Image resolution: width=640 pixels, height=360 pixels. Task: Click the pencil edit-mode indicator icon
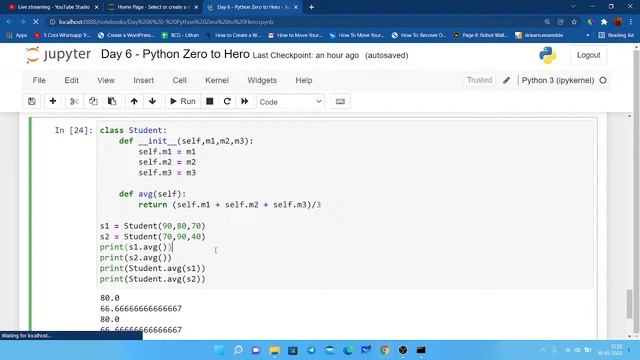[x=507, y=80]
